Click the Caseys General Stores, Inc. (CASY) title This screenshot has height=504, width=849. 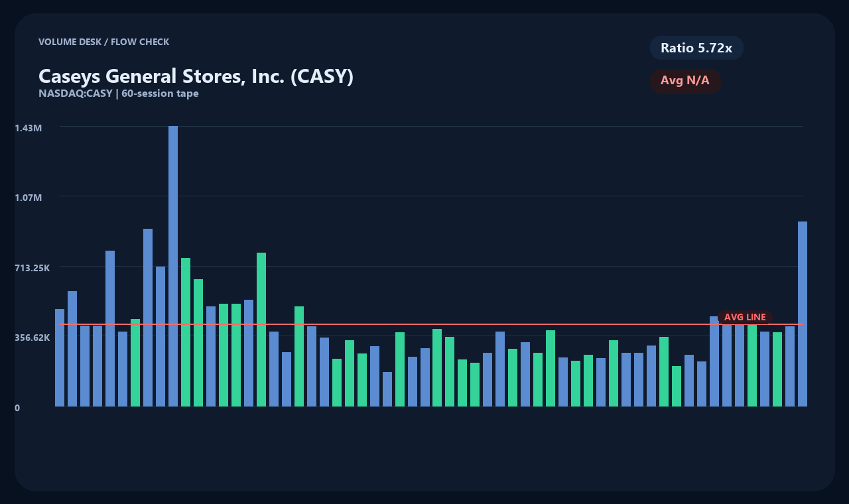[x=196, y=76]
